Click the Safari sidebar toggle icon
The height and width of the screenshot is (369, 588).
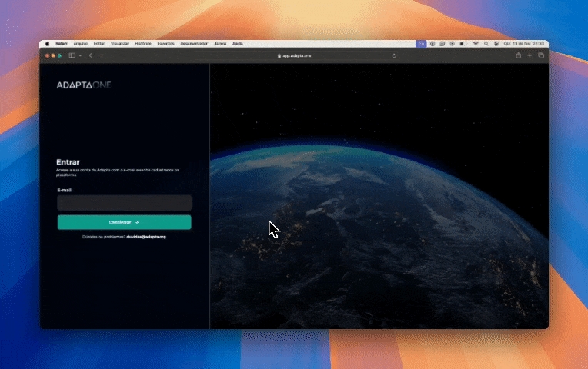coord(72,55)
